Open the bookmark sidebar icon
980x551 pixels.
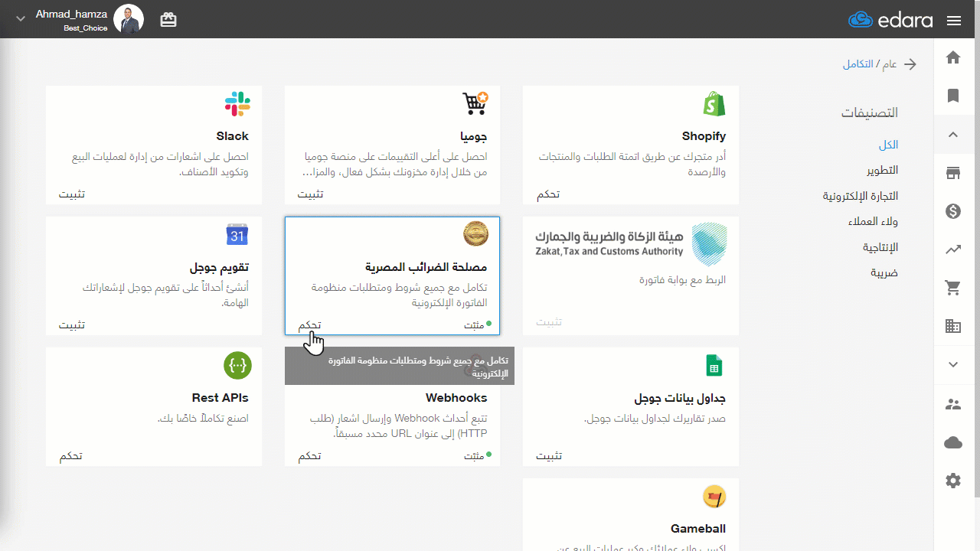click(953, 96)
